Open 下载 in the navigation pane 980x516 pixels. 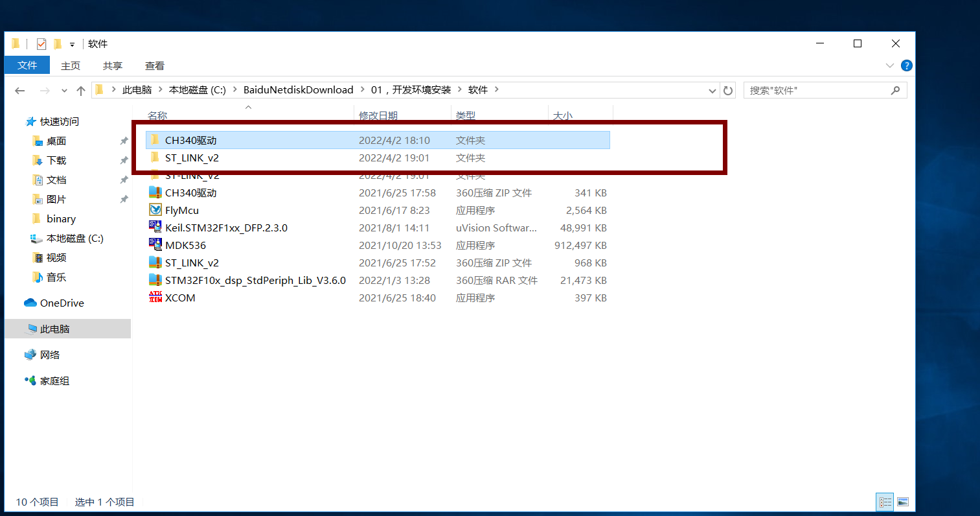(x=56, y=160)
